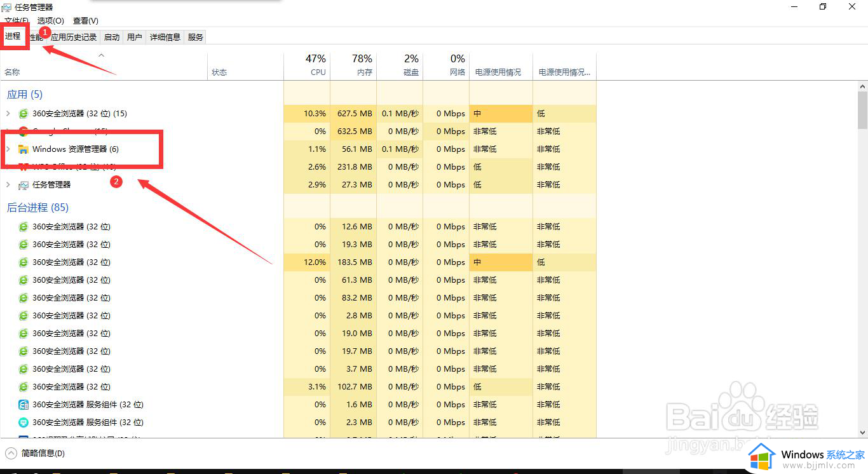Image resolution: width=868 pixels, height=474 pixels.
Task: Select 360安全浏览器 服务组件 row with 1.6 MB
Action: click(299, 405)
